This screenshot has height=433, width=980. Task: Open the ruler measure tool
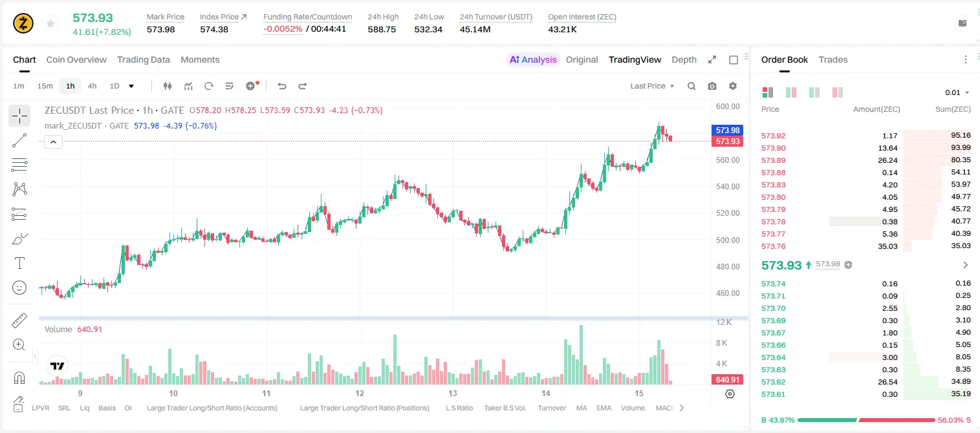[x=19, y=321]
